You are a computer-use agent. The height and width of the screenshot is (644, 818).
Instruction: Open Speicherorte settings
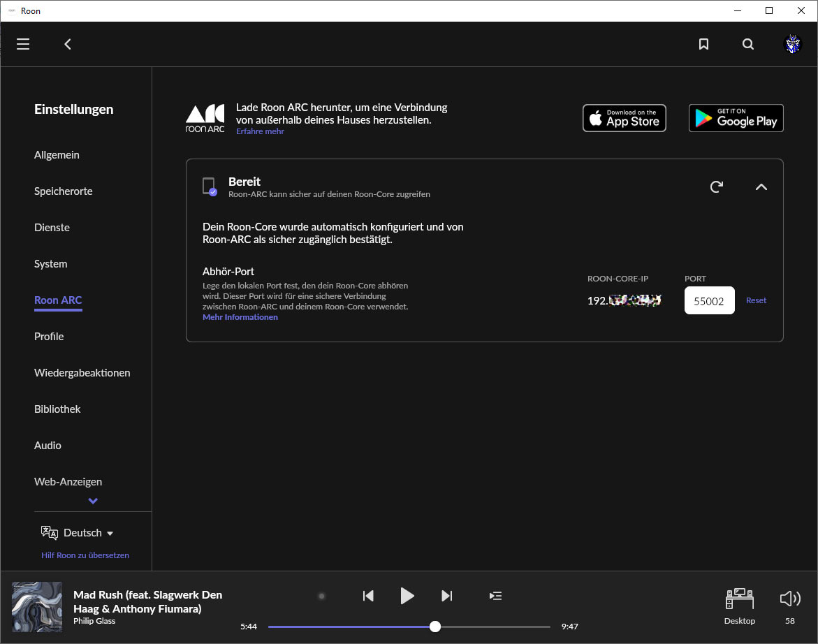[x=63, y=191]
